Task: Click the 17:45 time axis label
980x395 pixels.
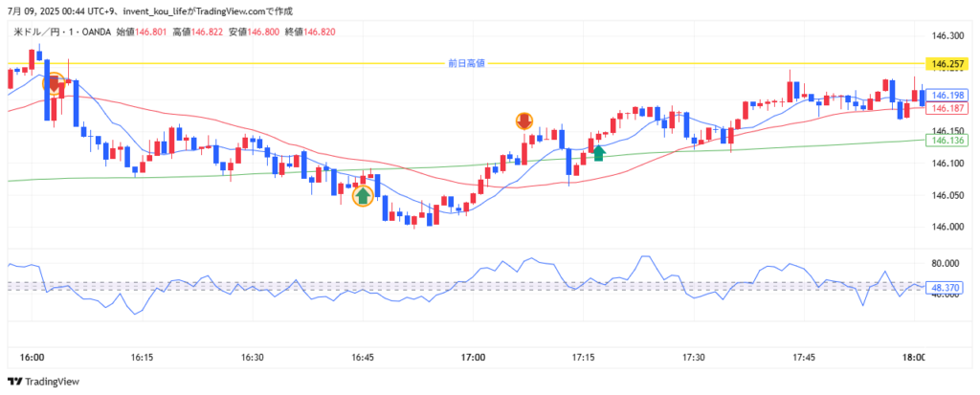Action: 804,358
